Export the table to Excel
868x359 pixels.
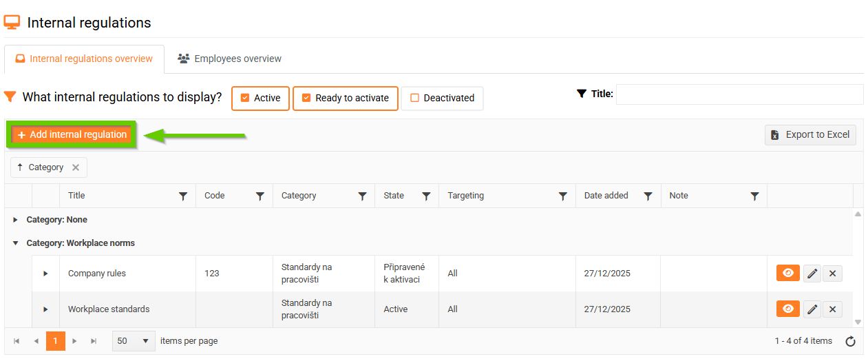[x=810, y=134]
